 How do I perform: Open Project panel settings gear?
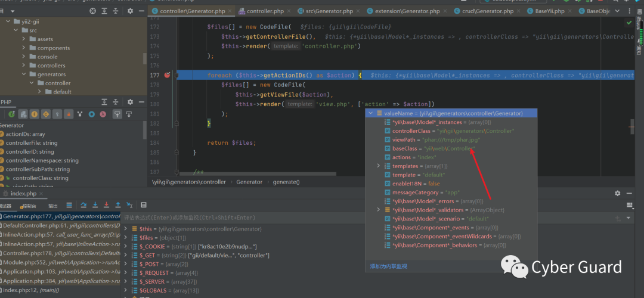pyautogui.click(x=130, y=11)
